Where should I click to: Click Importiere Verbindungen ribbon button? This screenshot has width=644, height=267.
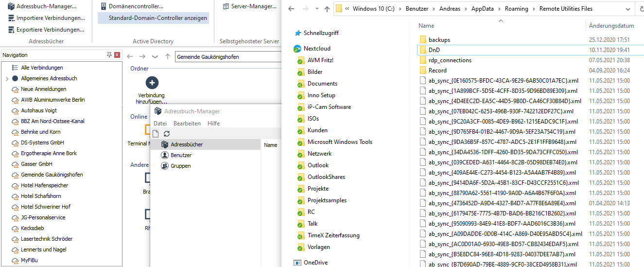coord(47,18)
